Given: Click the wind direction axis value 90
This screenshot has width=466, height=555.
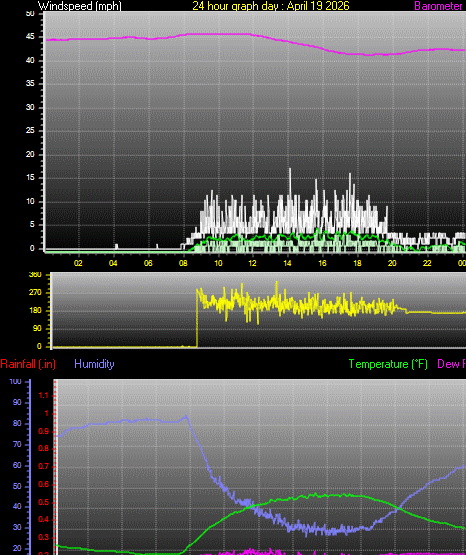Looking at the screenshot, I should point(36,328).
